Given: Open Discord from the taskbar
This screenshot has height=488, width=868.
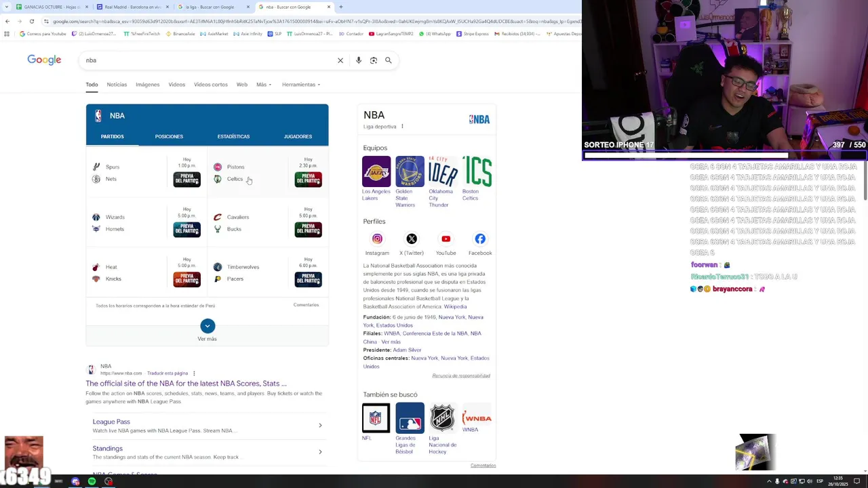Looking at the screenshot, I should (75, 481).
